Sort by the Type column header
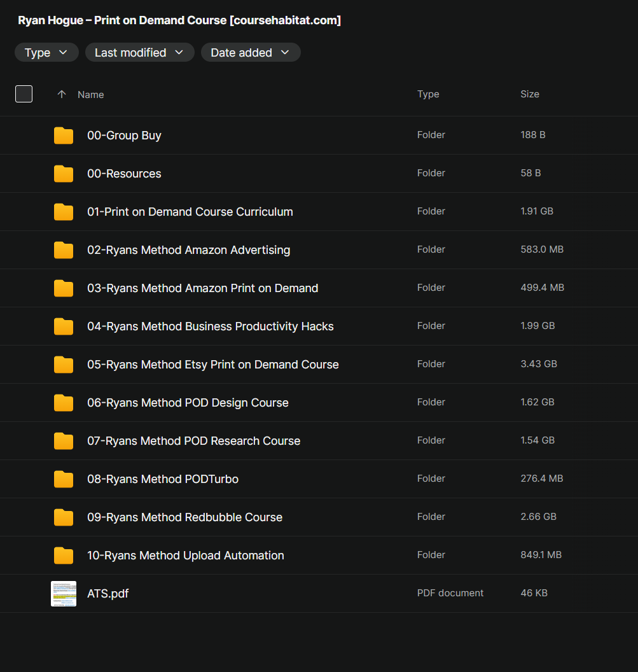 point(428,94)
